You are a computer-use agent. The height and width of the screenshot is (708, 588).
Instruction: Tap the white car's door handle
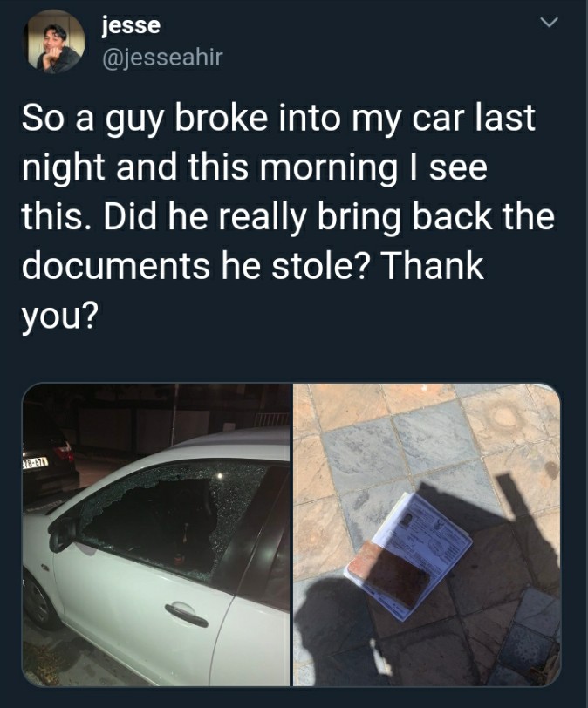point(187,614)
